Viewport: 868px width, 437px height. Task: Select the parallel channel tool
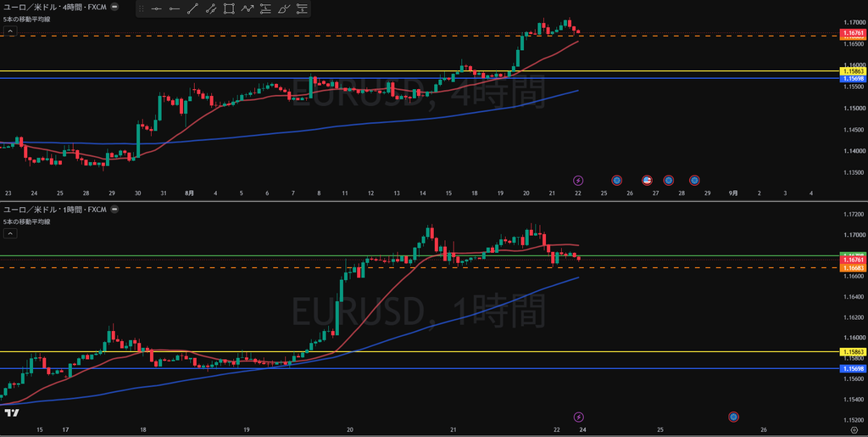[211, 8]
